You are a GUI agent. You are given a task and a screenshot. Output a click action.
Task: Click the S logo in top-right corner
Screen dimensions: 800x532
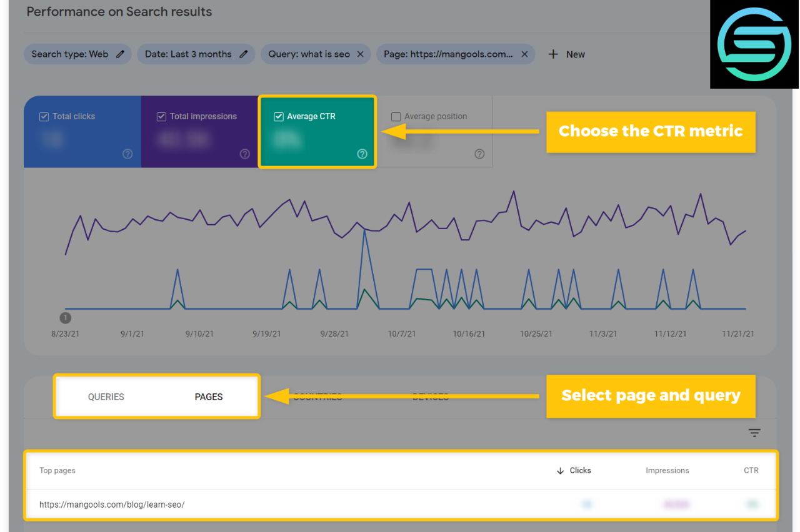pyautogui.click(x=754, y=44)
